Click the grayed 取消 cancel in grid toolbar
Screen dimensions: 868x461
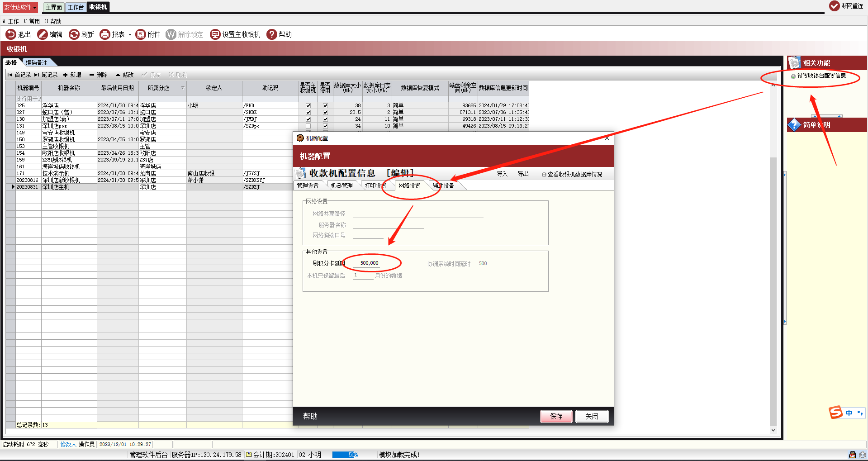click(x=177, y=75)
